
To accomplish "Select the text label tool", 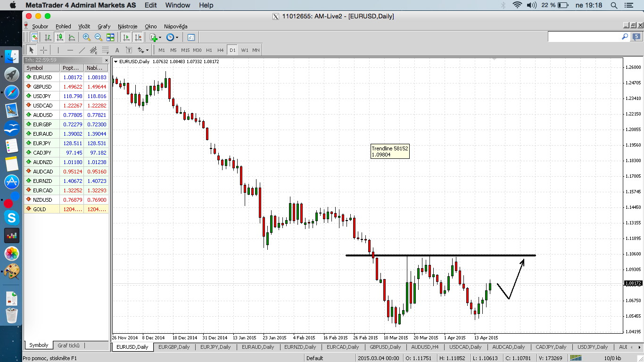I will pos(116,50).
